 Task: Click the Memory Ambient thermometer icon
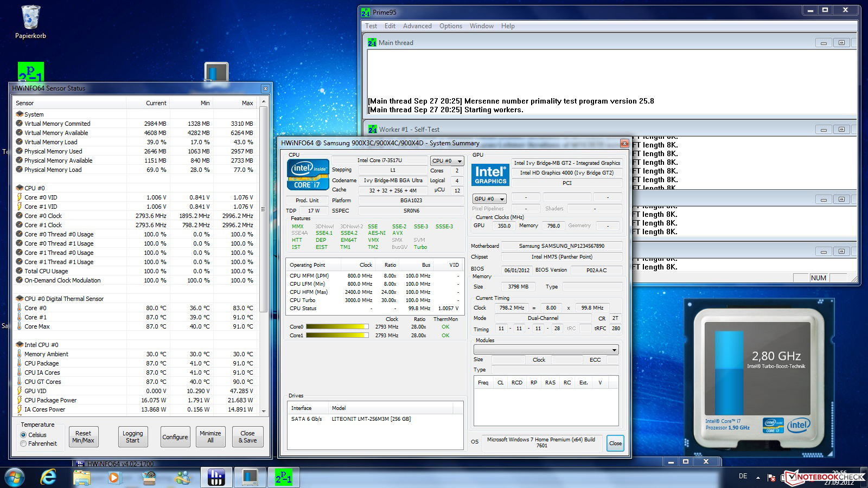pyautogui.click(x=20, y=354)
